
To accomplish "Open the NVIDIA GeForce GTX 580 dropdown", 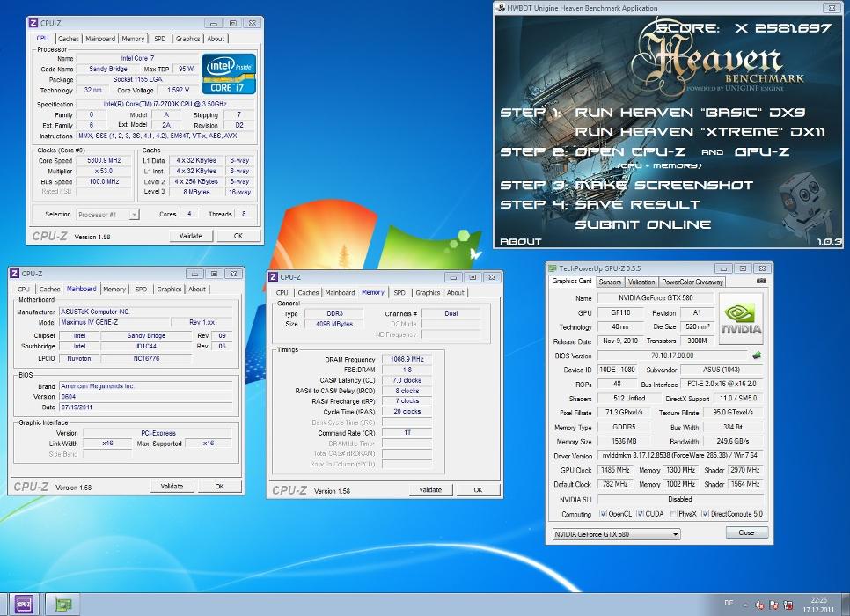I will pos(616,534).
